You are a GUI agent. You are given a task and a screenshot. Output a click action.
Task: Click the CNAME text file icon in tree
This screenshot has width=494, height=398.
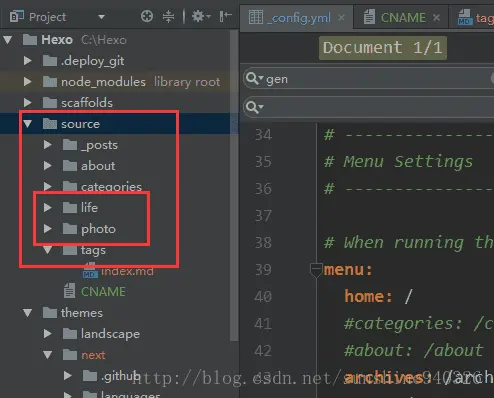coord(69,291)
